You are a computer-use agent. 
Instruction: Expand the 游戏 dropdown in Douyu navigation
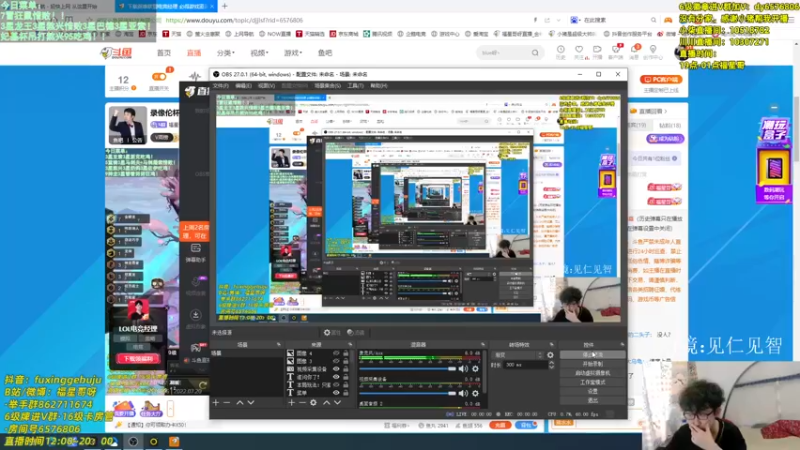click(293, 53)
